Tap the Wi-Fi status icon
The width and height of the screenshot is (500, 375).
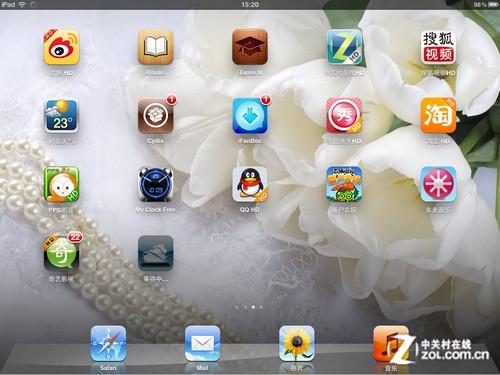coord(22,4)
